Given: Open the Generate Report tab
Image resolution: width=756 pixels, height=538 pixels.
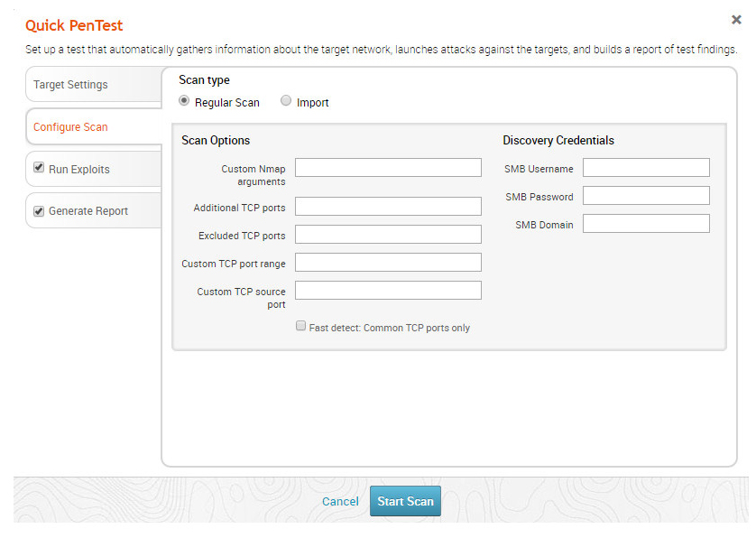Looking at the screenshot, I should point(88,211).
